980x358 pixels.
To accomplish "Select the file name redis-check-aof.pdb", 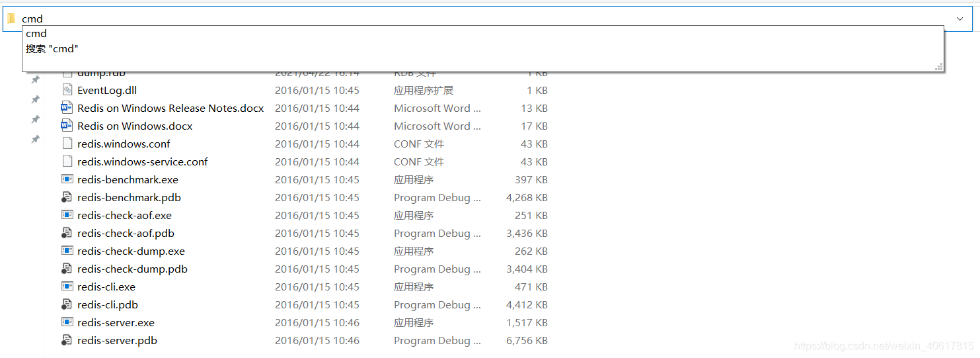I will [x=126, y=233].
